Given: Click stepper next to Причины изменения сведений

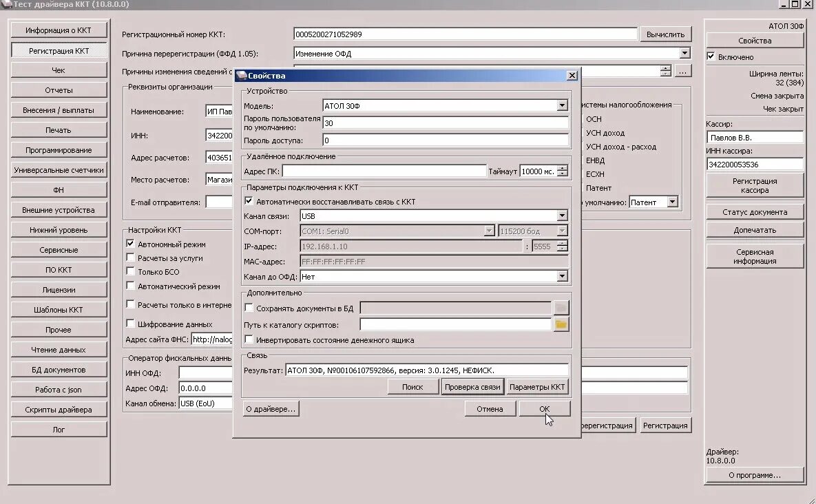Looking at the screenshot, I should point(666,71).
